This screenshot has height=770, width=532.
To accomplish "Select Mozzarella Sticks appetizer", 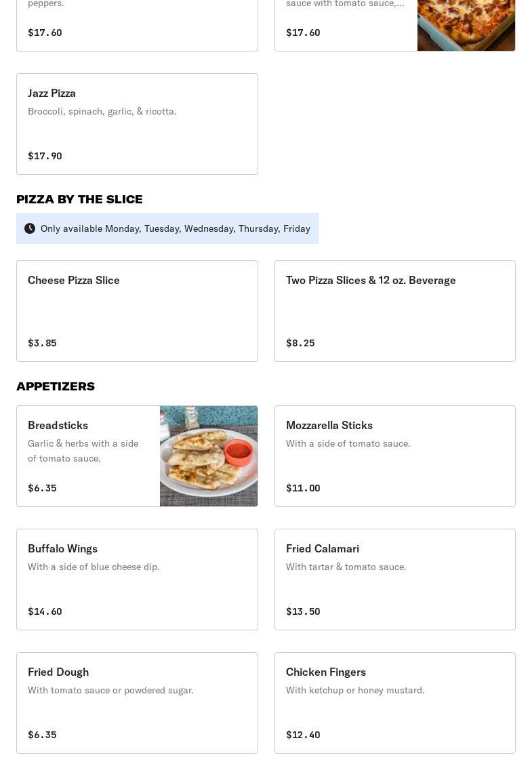I will pyautogui.click(x=329, y=425).
